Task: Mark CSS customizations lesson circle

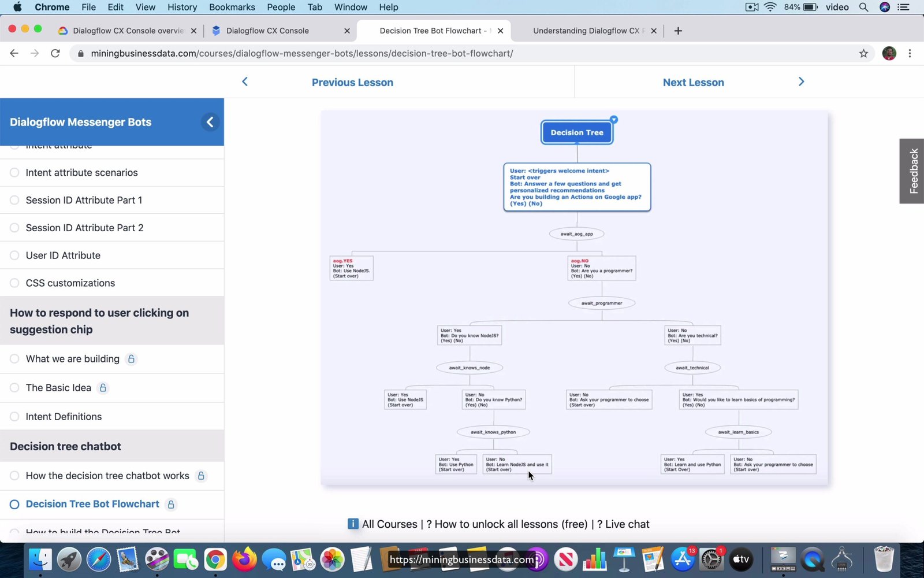Action: tap(14, 283)
